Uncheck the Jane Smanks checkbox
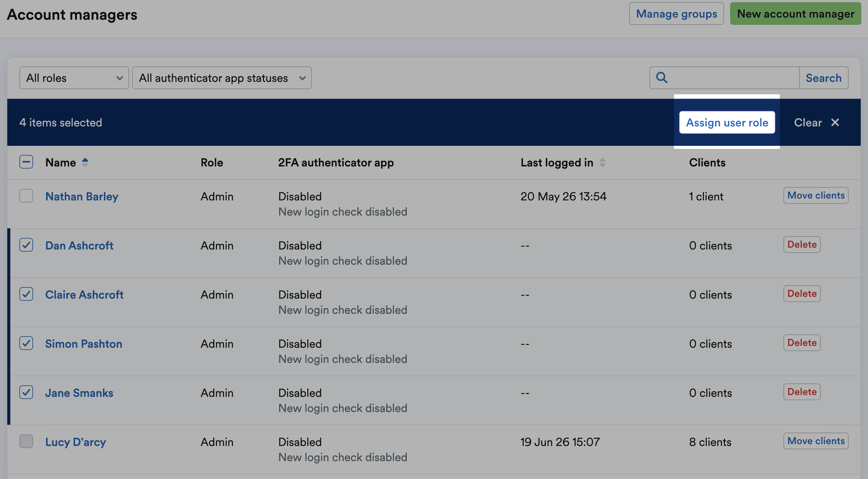Image resolution: width=868 pixels, height=479 pixels. click(x=26, y=392)
